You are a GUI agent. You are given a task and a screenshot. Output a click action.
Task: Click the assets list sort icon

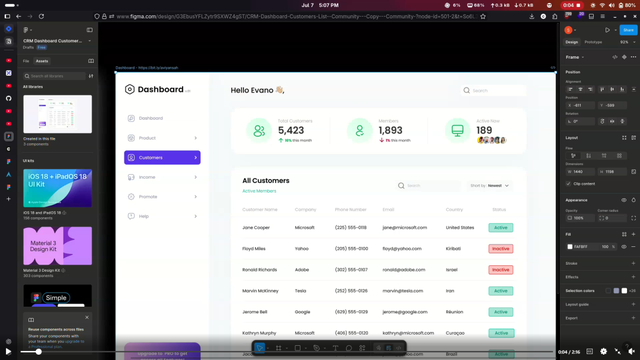coord(91,76)
